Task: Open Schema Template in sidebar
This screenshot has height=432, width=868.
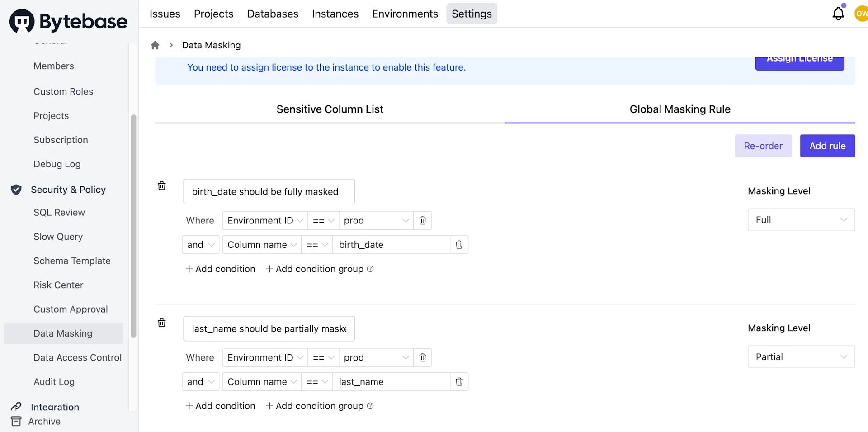Action: [x=72, y=261]
